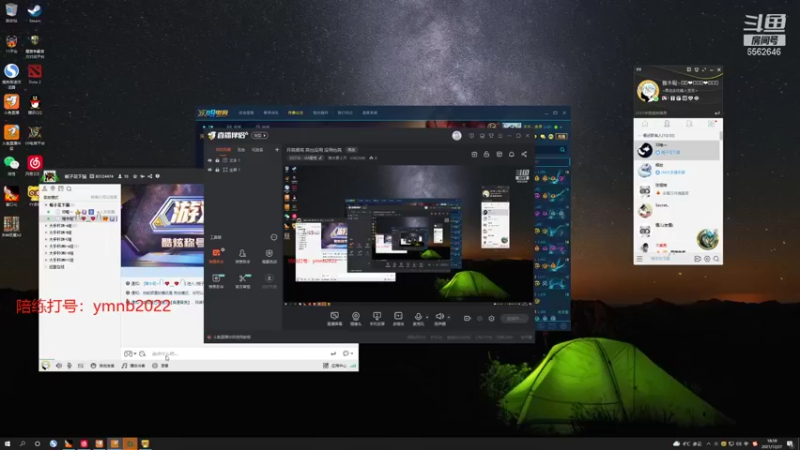Click the signature field under YY profile name

point(680,90)
